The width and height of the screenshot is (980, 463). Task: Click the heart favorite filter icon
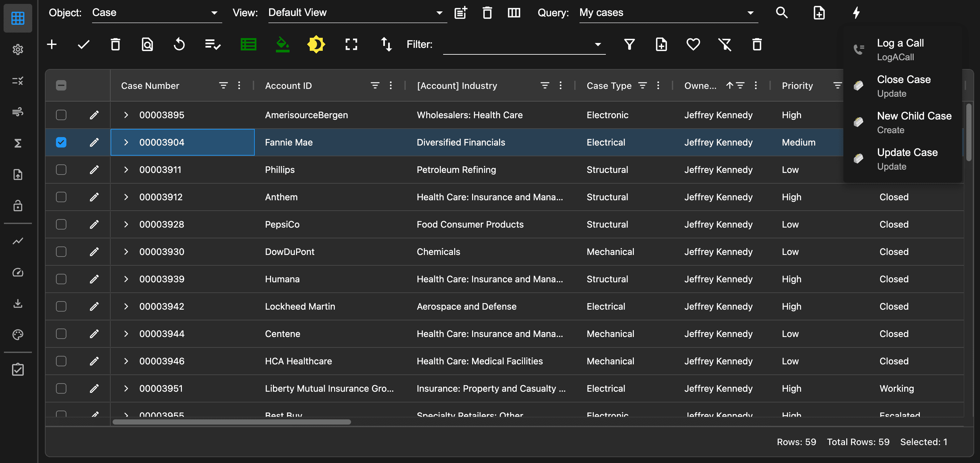(x=693, y=44)
